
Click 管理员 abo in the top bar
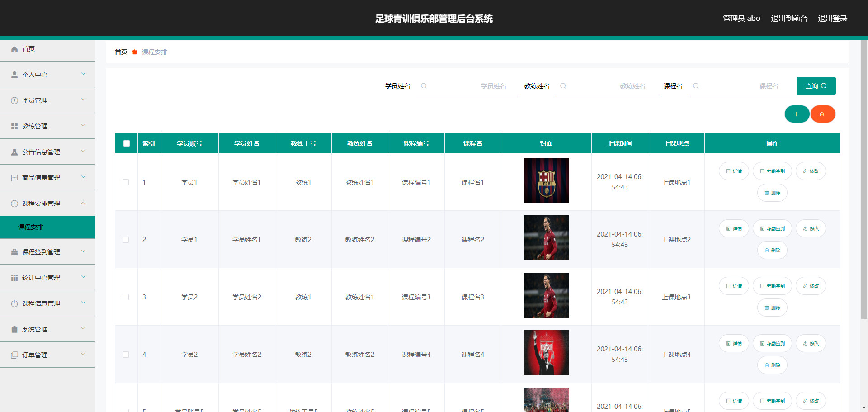click(x=741, y=19)
